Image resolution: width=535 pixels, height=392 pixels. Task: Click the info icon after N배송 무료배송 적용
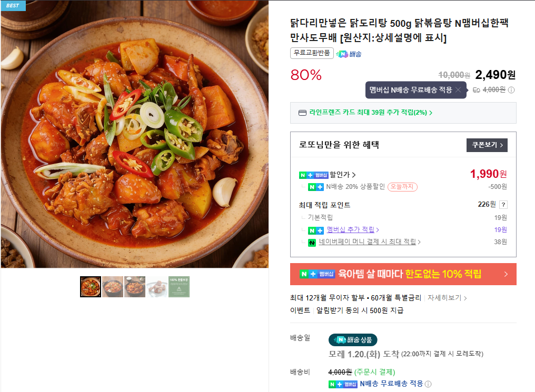coord(428,385)
